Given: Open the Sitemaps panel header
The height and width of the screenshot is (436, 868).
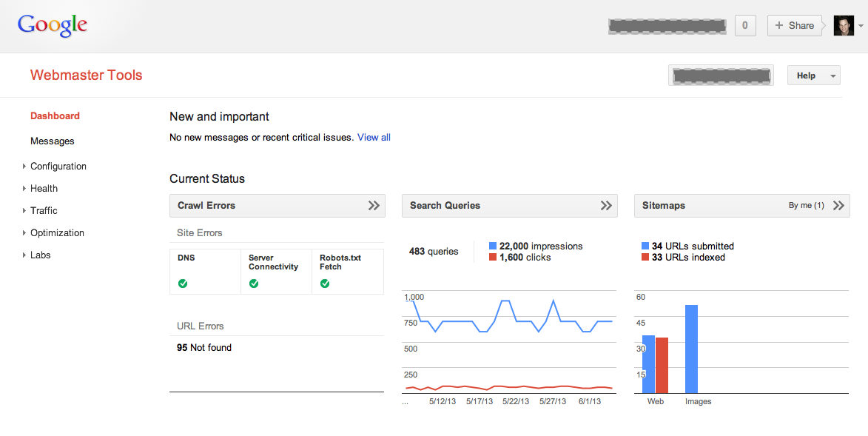Looking at the screenshot, I should pyautogui.click(x=741, y=206).
